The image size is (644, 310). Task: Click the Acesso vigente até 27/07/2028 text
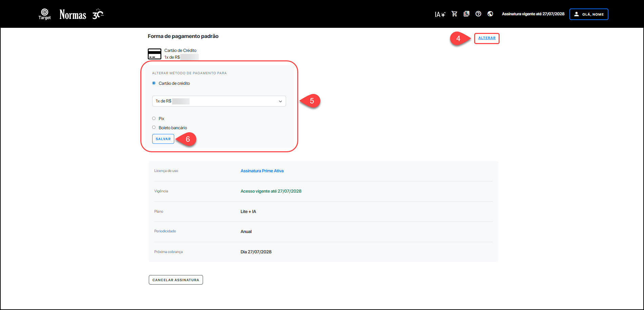click(271, 191)
